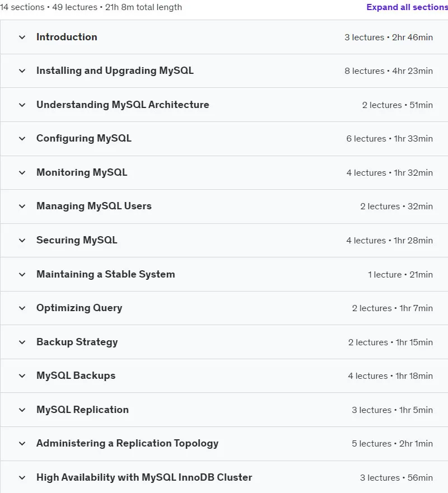Open Administering a Replication Topology title
448x493 pixels.
[128, 444]
